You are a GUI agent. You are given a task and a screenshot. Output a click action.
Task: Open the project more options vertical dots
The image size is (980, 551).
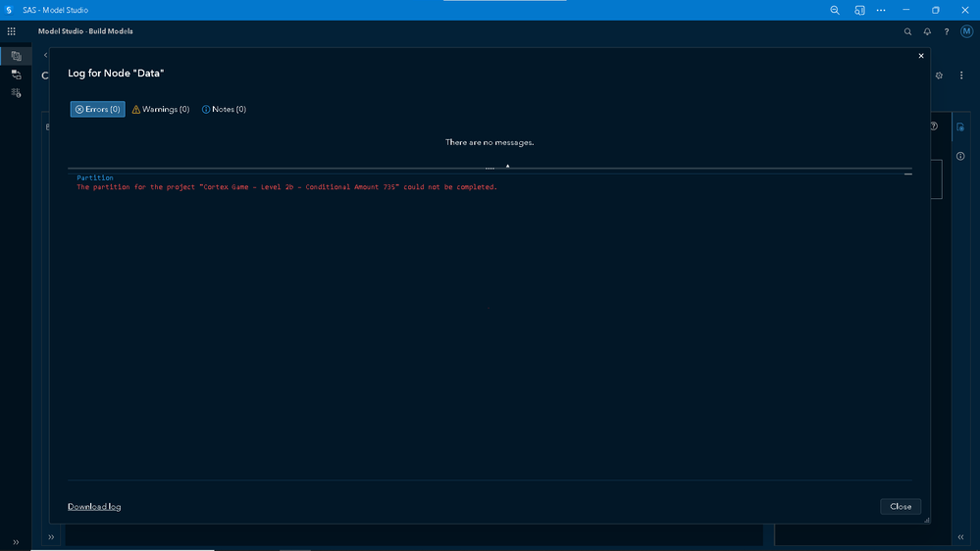click(961, 75)
